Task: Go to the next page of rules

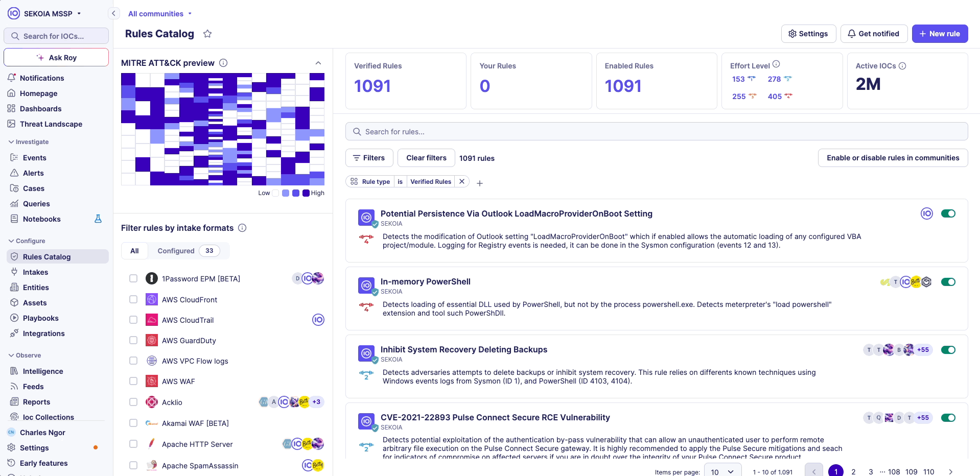Action: [950, 471]
